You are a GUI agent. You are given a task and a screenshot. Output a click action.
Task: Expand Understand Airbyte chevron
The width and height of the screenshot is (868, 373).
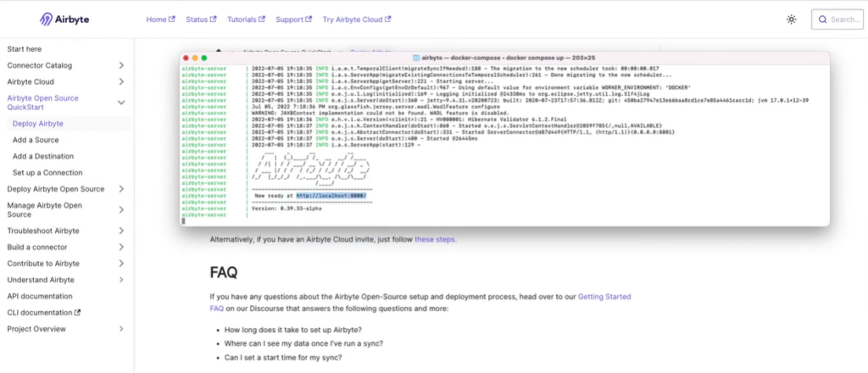(121, 280)
